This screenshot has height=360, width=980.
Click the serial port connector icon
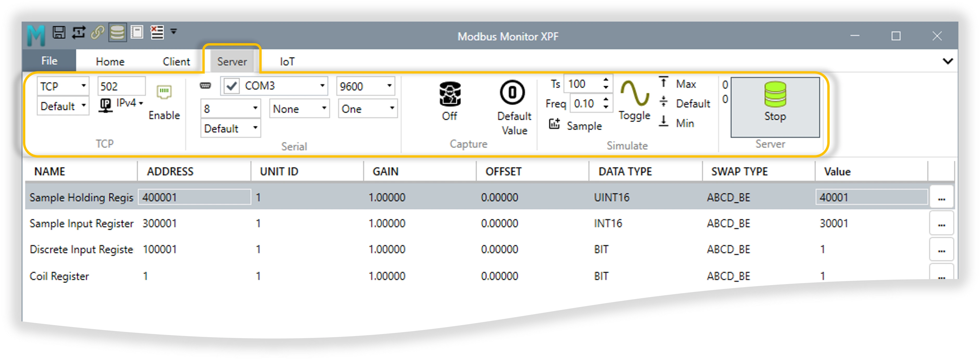(x=206, y=86)
